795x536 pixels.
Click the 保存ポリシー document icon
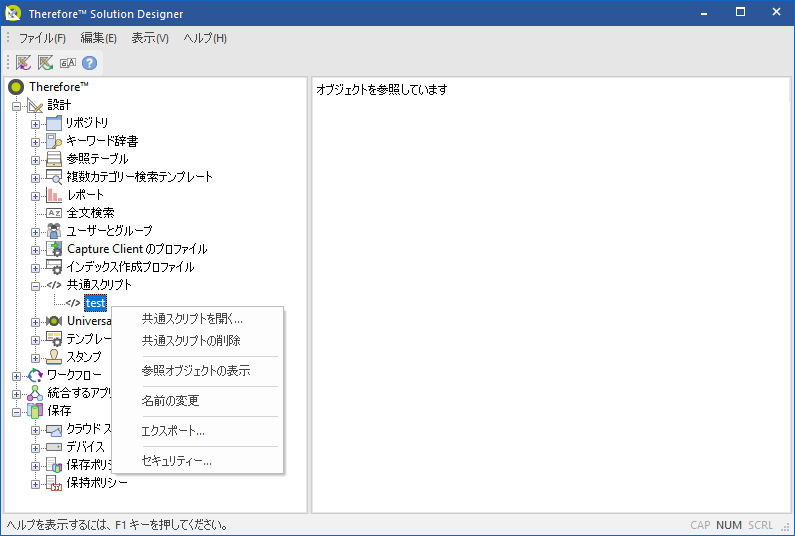(54, 465)
